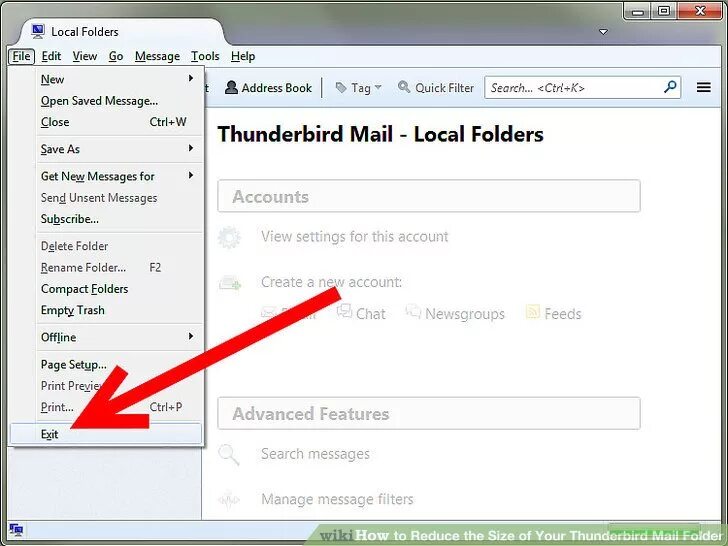Open the Edit menu
This screenshot has height=546, width=728.
51,56
